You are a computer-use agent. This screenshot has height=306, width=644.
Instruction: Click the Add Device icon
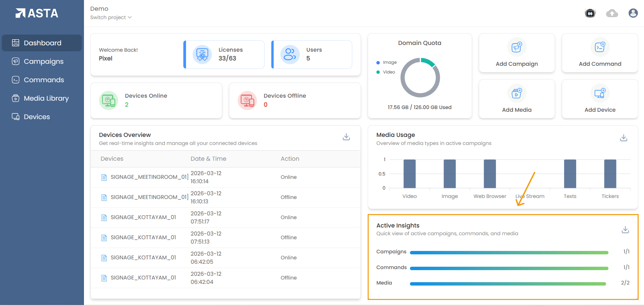600,93
